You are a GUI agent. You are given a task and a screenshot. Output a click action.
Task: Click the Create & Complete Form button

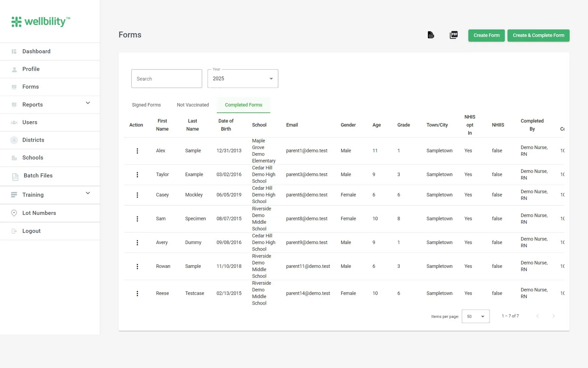click(x=538, y=35)
